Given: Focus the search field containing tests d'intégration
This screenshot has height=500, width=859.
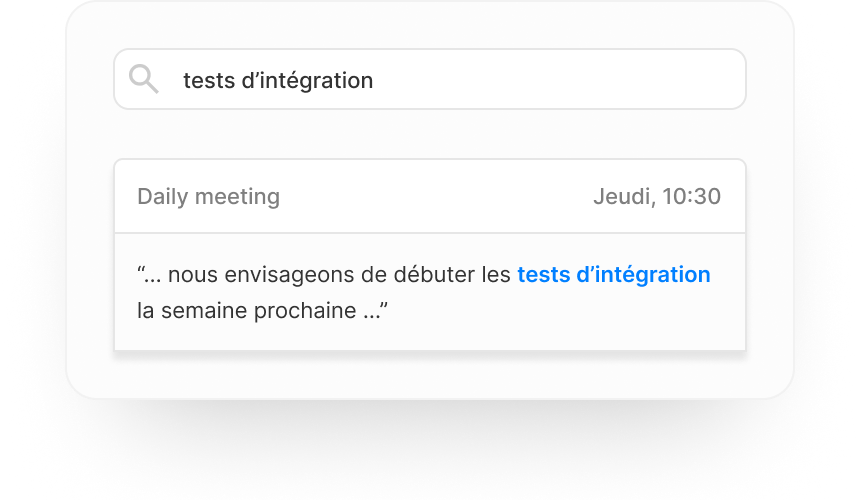Looking at the screenshot, I should (x=430, y=79).
